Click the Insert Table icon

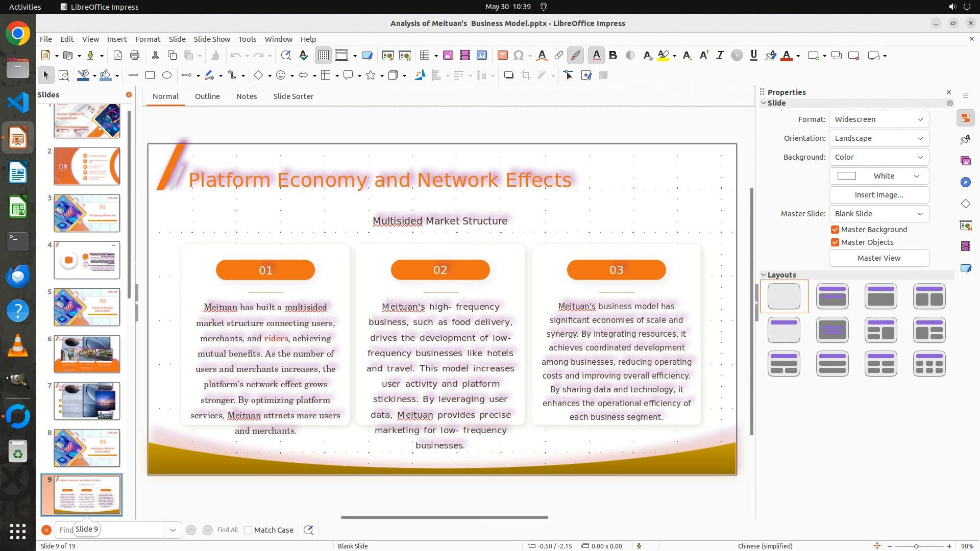click(x=424, y=56)
